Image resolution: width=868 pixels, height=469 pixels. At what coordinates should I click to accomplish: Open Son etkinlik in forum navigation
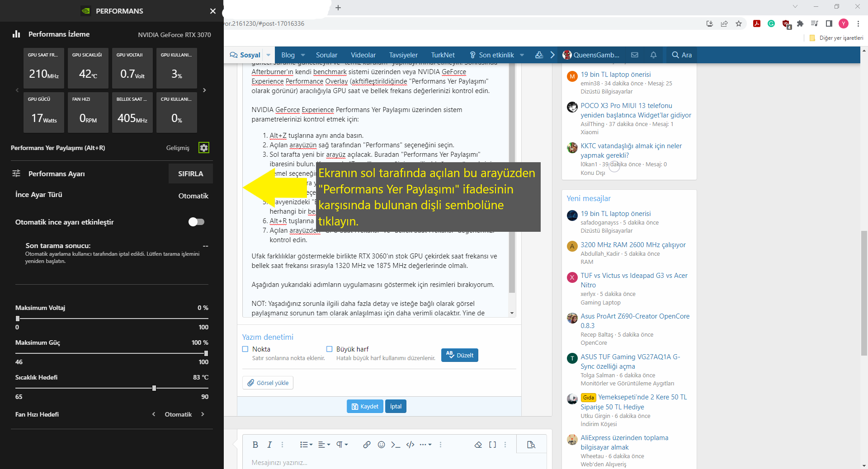coord(492,55)
